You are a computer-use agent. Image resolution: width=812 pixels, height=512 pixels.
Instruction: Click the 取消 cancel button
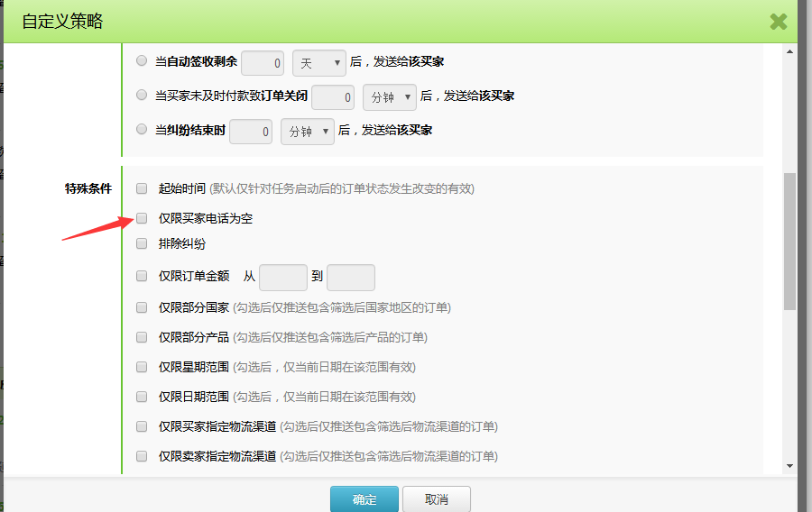click(436, 499)
